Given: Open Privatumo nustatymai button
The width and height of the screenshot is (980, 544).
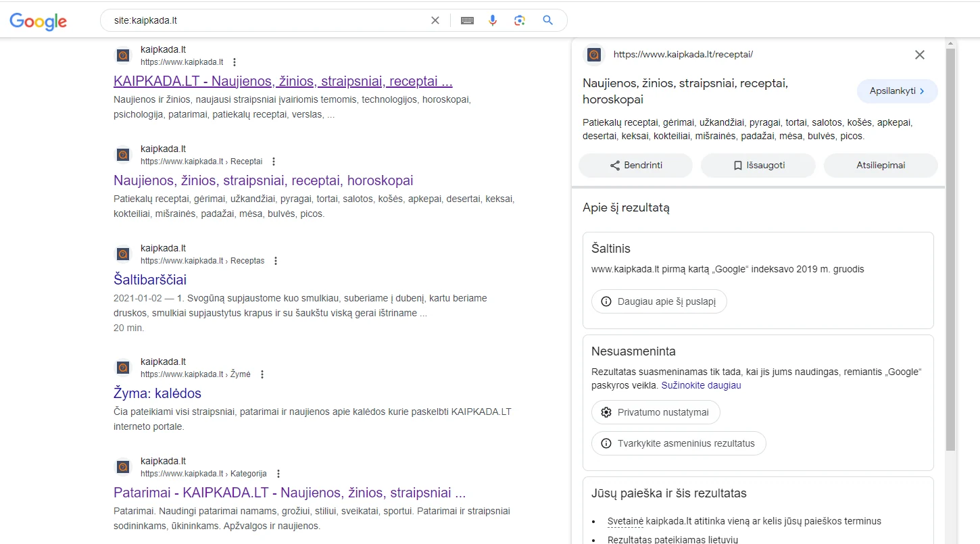Looking at the screenshot, I should [656, 412].
